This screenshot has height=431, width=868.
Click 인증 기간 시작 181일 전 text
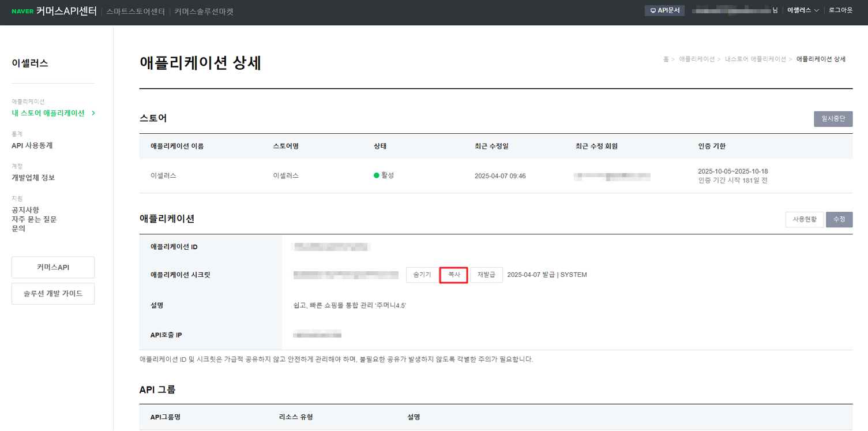pos(732,181)
